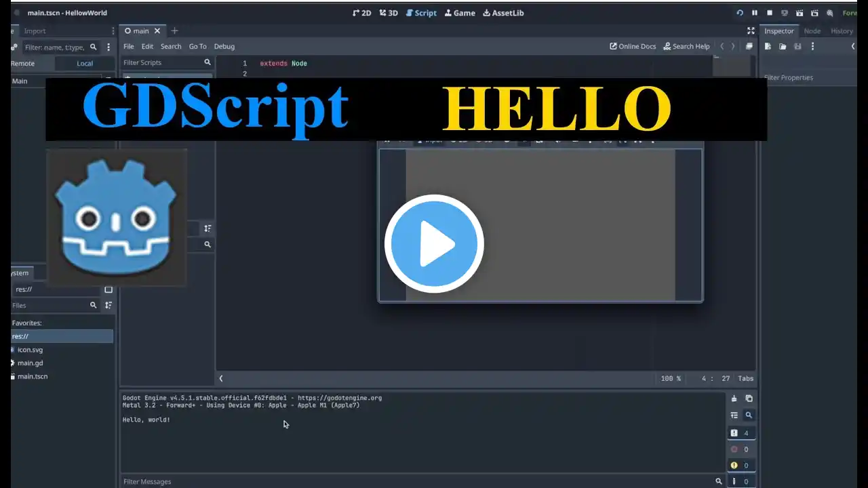Open the AssetLib workspace
Viewport: 868px width, 488px height.
pyautogui.click(x=503, y=13)
